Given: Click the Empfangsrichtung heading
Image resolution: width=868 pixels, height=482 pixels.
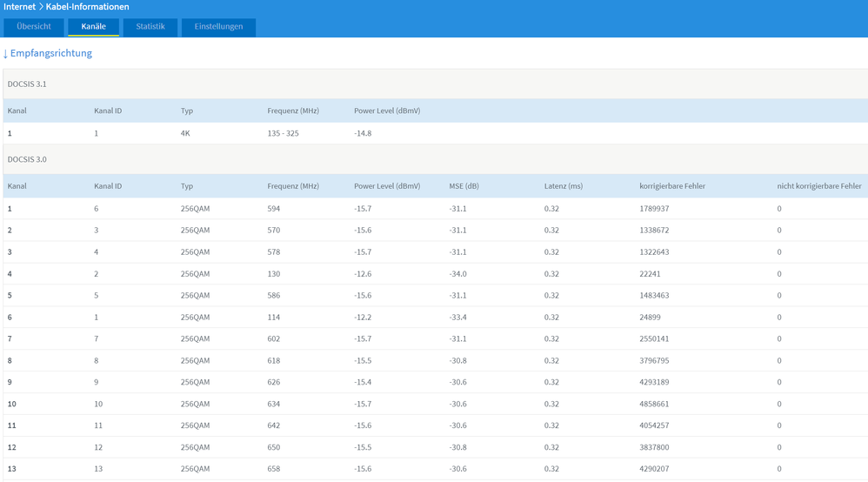Looking at the screenshot, I should [50, 53].
